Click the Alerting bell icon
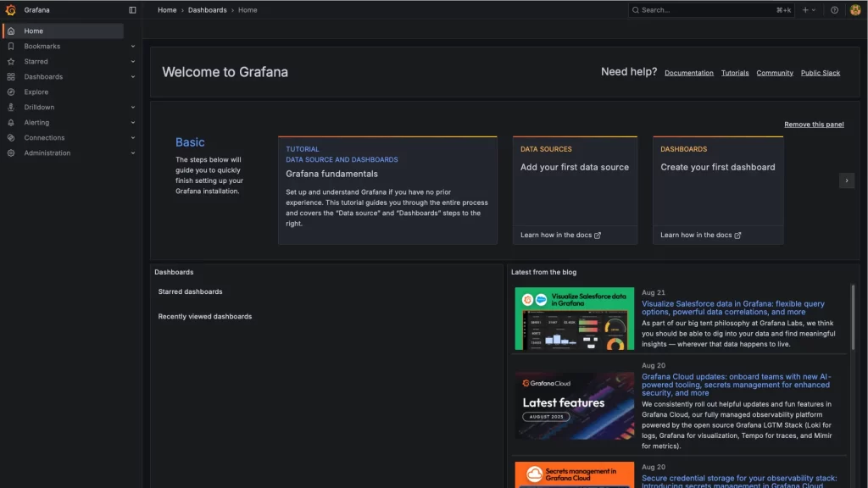 pos(11,123)
